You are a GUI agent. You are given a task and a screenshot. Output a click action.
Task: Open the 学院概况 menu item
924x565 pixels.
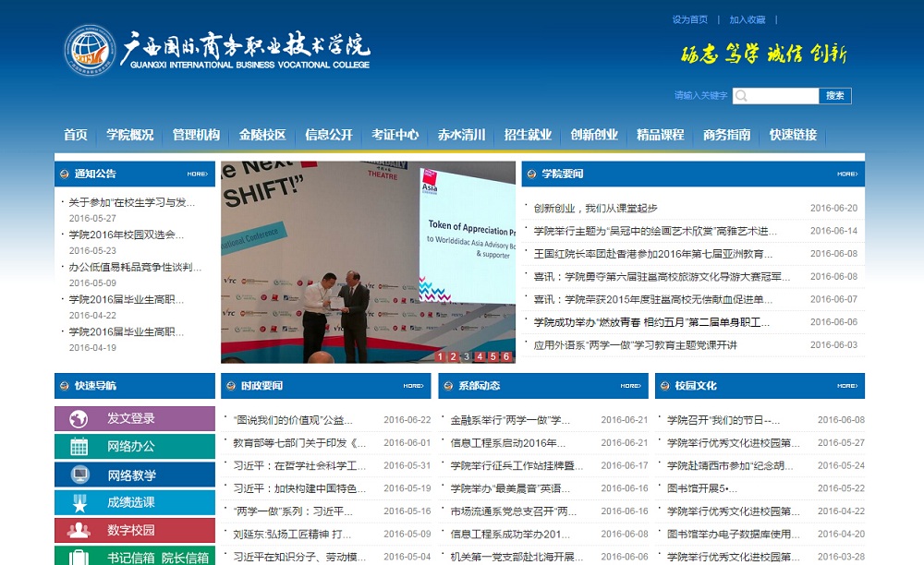pos(129,135)
